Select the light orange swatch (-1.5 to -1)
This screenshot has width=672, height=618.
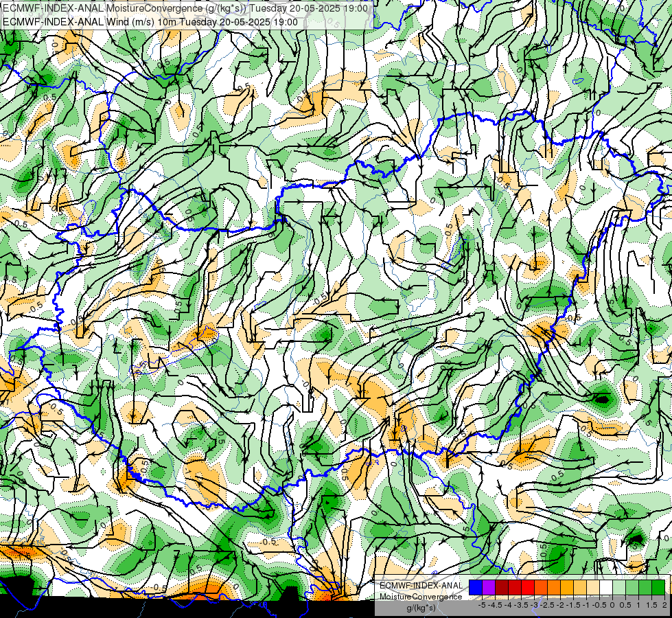pos(580,588)
